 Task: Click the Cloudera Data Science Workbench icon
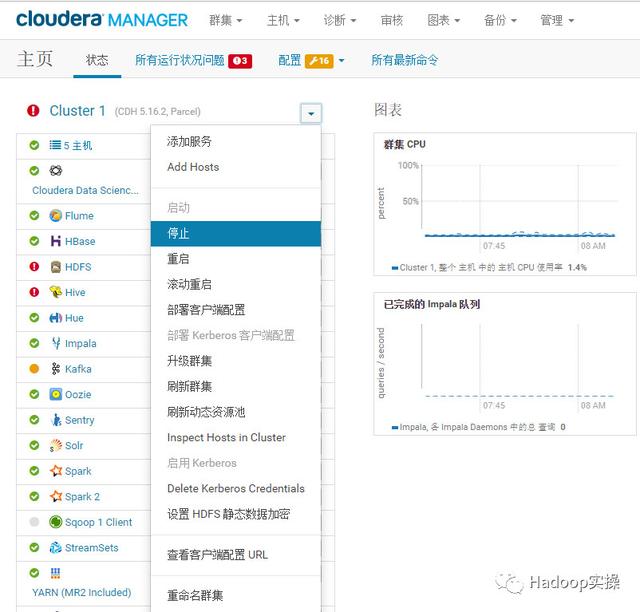56,171
